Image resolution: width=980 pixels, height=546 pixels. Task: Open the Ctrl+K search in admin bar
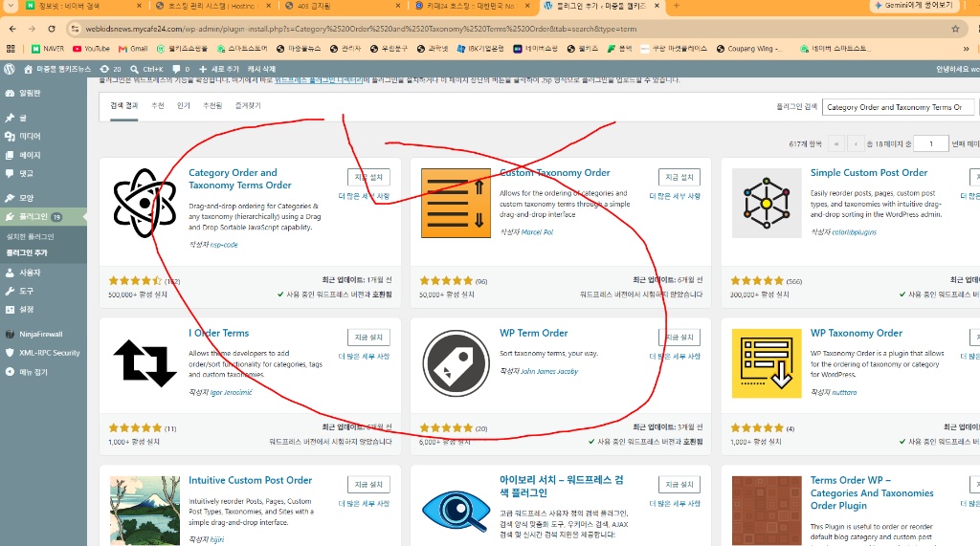point(146,69)
